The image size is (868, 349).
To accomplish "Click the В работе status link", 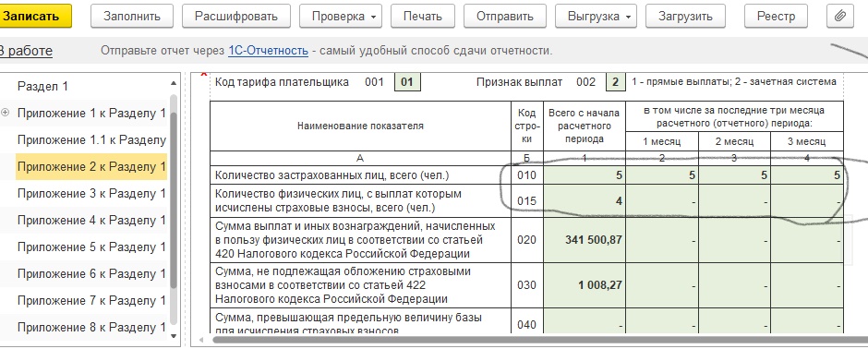I will tap(26, 51).
